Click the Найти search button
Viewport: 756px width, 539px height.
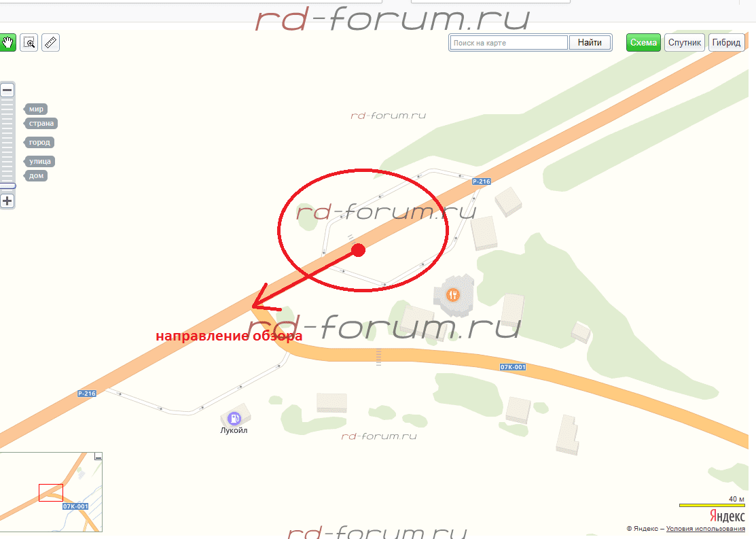590,42
